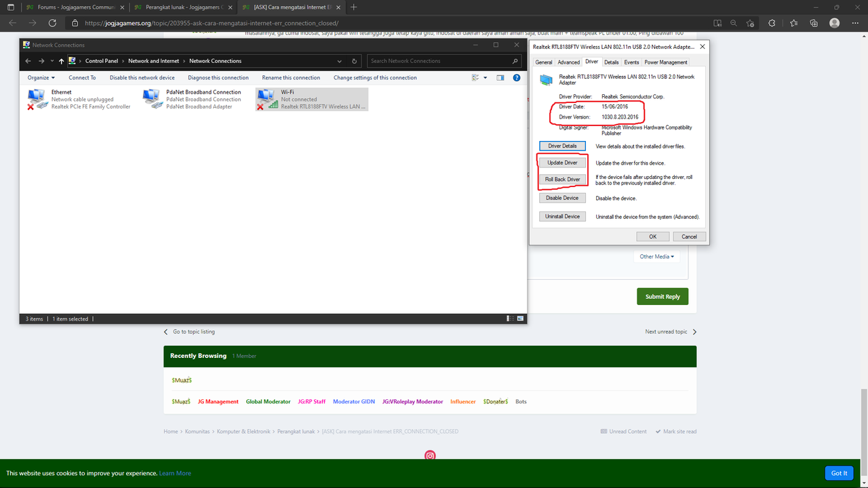Click the browser address bar URL
The height and width of the screenshot is (488, 868).
(x=212, y=22)
